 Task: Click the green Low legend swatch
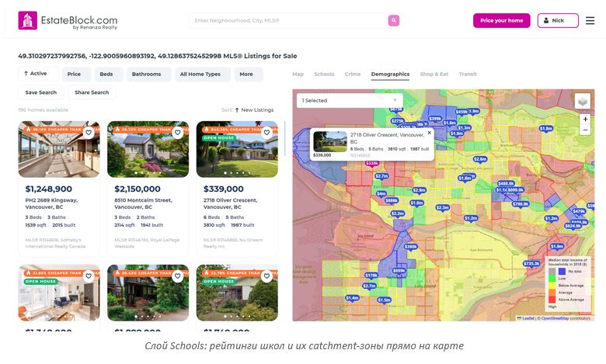click(x=552, y=279)
